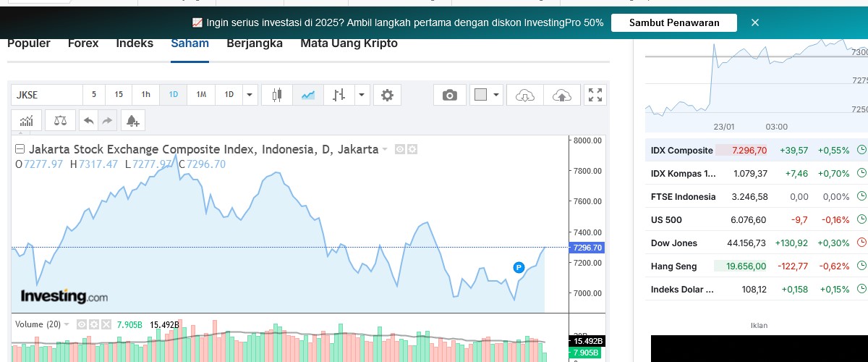Screen dimensions: 868x362
Task: Select the bar chart style icon
Action: (x=339, y=94)
